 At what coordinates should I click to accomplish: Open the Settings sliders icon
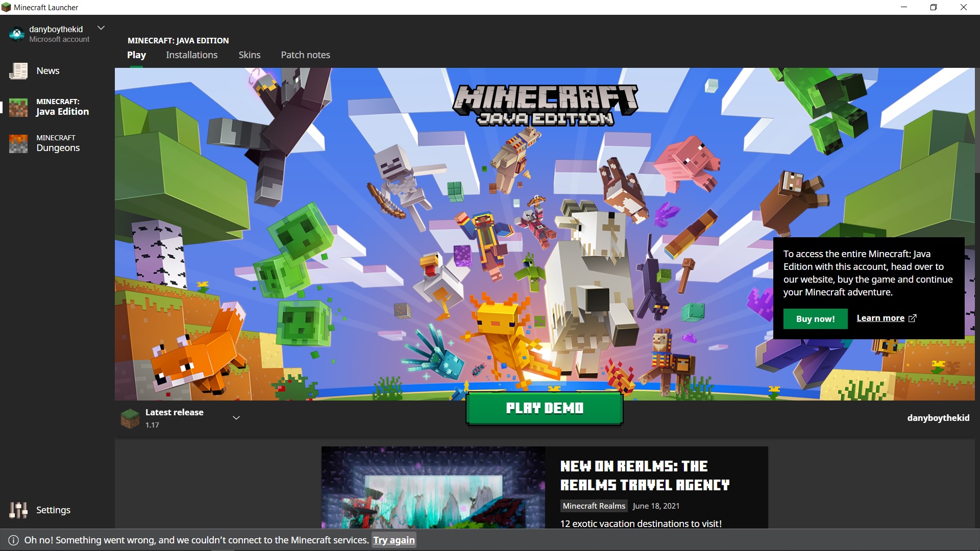pos(18,510)
